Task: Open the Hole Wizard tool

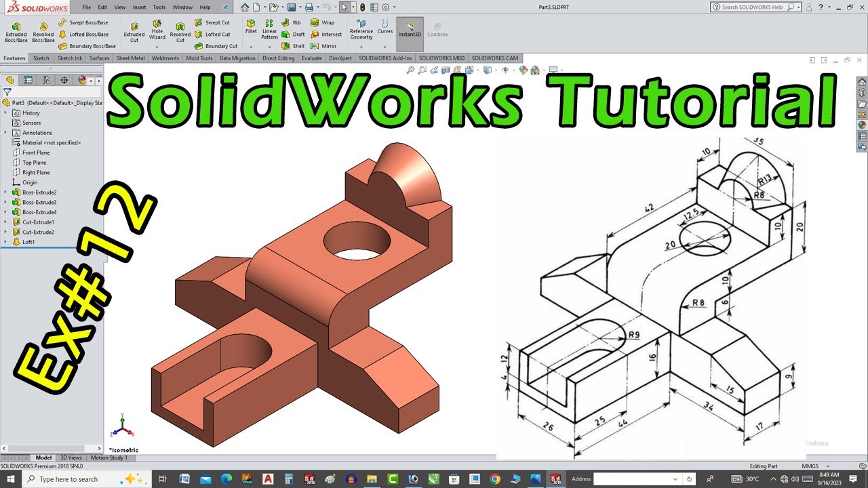Action: (x=157, y=30)
